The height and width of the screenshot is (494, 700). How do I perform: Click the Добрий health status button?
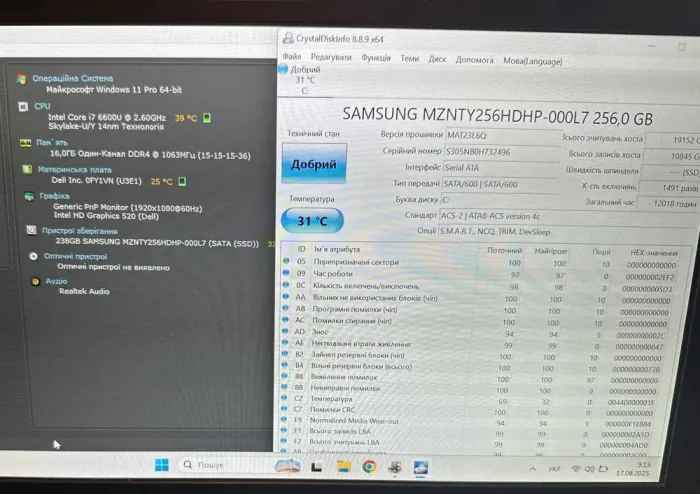pyautogui.click(x=314, y=165)
